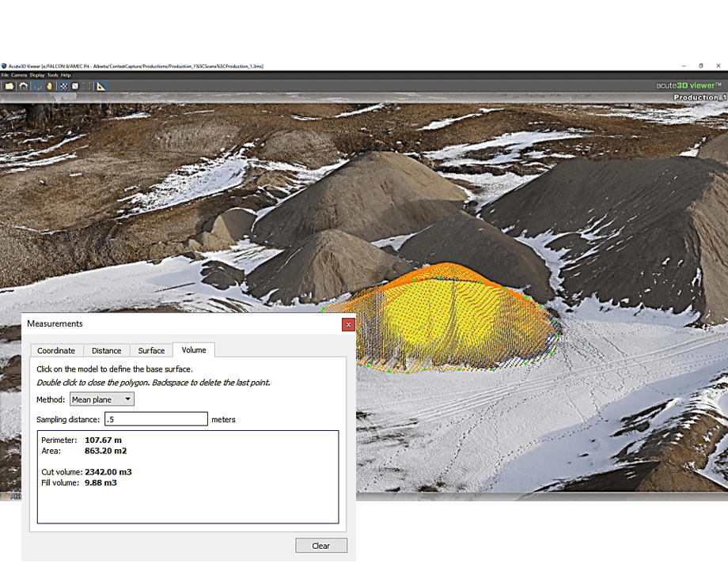Image resolution: width=728 pixels, height=563 pixels.
Task: Close the Measurements dialog
Action: click(348, 324)
